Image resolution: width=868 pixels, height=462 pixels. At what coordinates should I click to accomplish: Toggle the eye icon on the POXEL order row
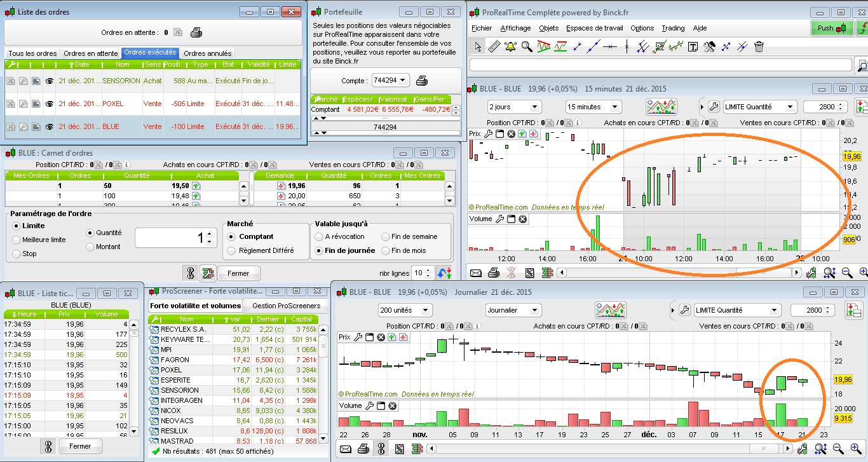click(49, 104)
